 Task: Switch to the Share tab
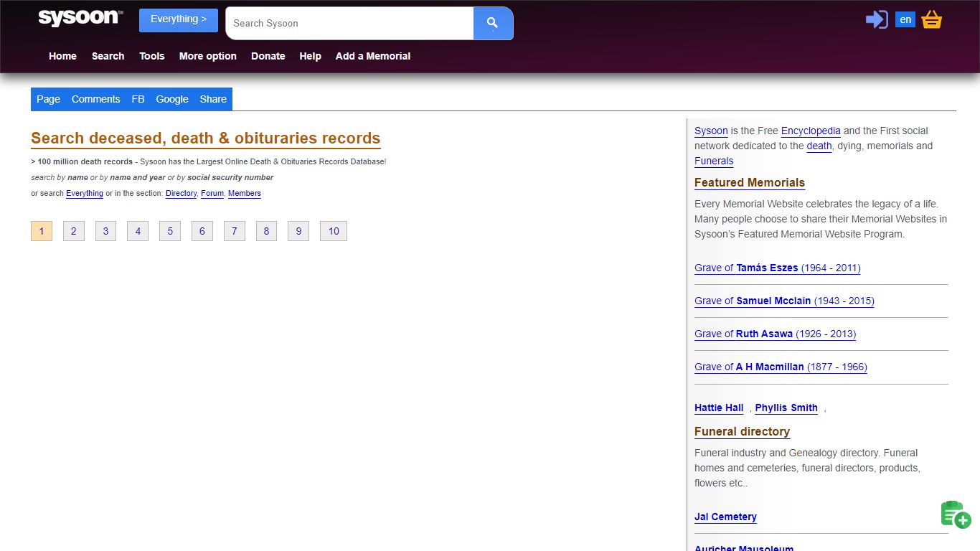213,99
